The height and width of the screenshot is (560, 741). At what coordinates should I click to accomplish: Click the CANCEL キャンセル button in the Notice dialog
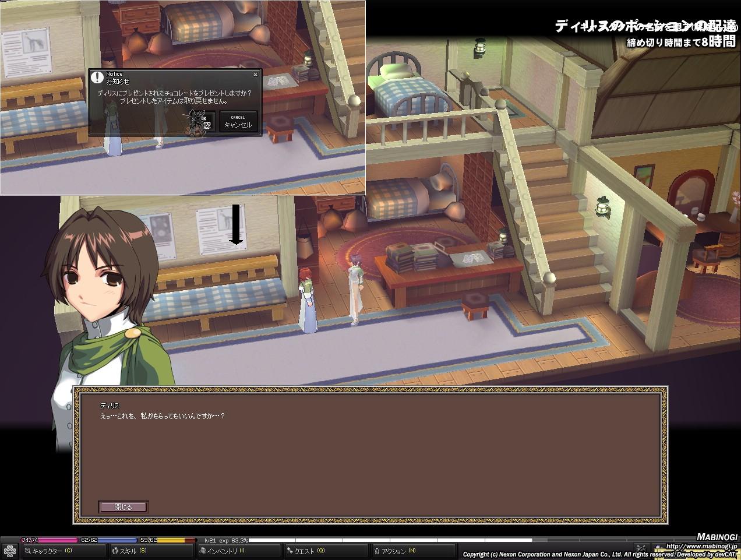coord(238,122)
